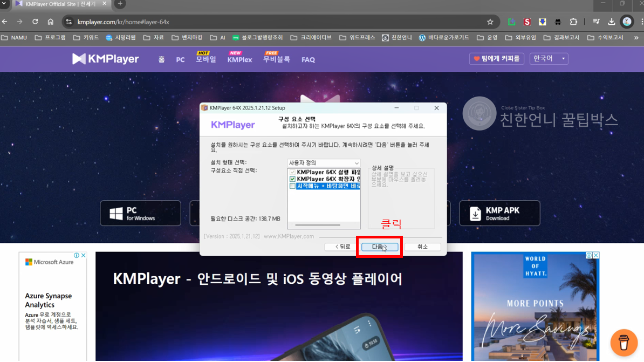Open the 자료 bookmark folder
This screenshot has height=362, width=644.
154,37
